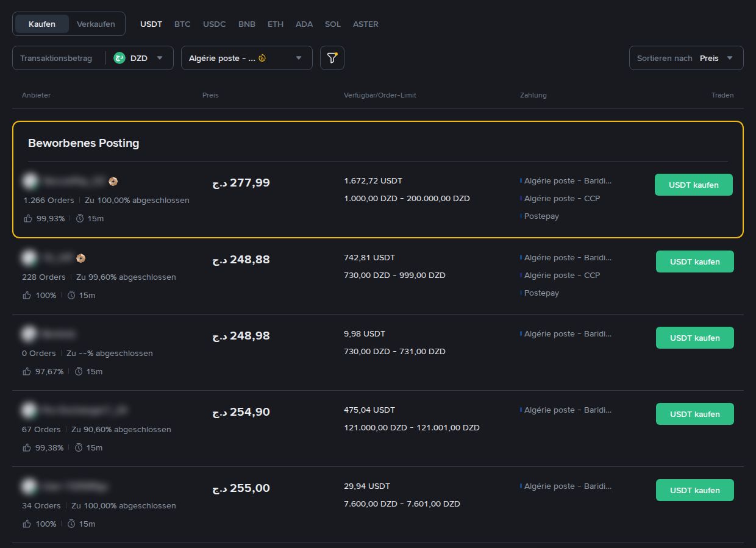Click available amount 29,94 USDT
Image resolution: width=756 pixels, height=548 pixels.
367,486
